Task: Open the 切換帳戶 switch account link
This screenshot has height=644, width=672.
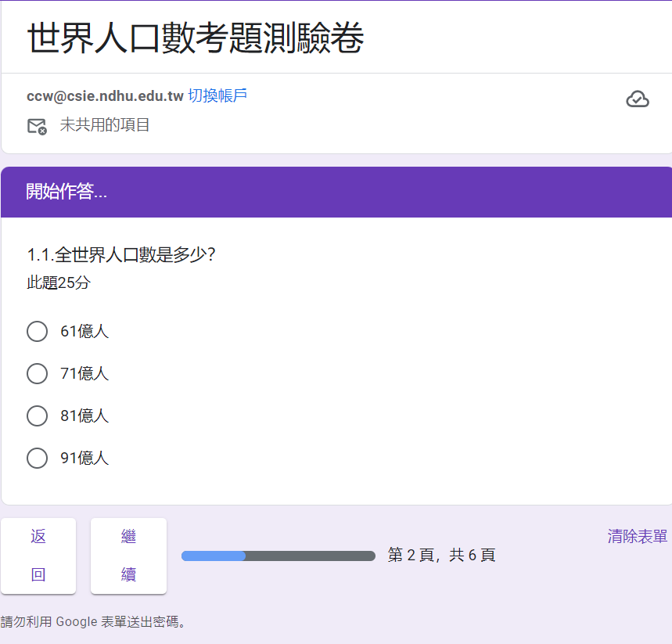Action: pyautogui.click(x=217, y=96)
